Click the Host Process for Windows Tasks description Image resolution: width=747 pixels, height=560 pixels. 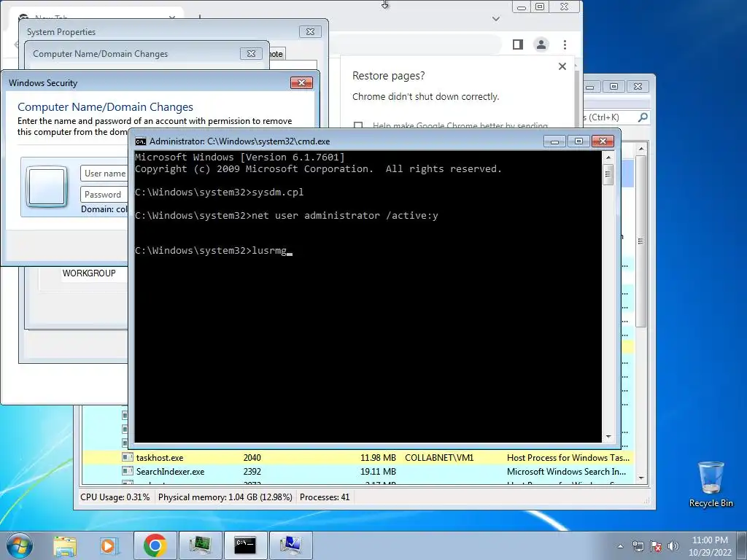[x=568, y=458]
